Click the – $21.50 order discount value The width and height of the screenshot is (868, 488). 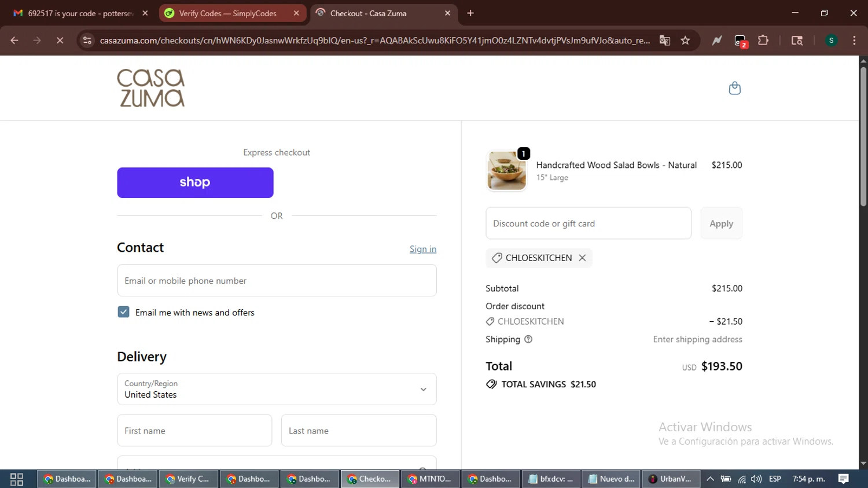(726, 321)
